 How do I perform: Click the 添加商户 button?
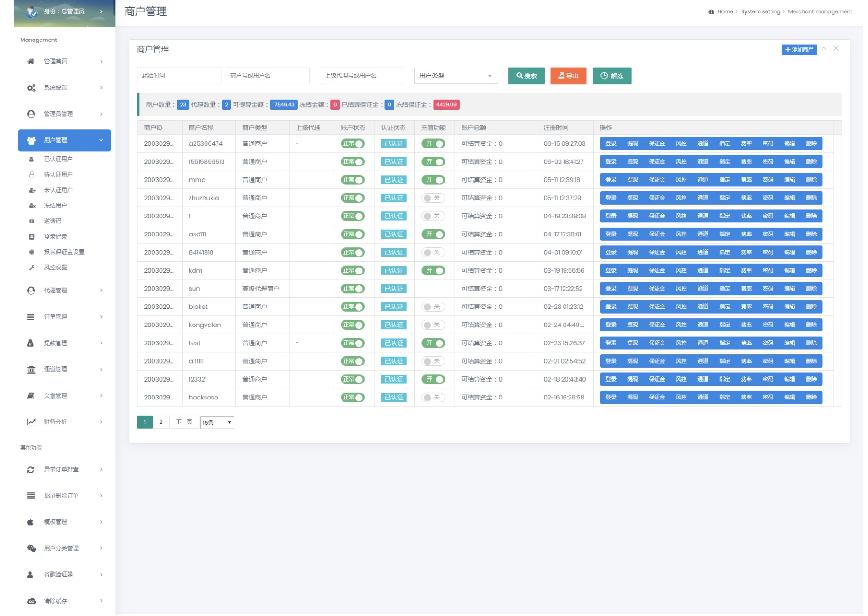tap(799, 49)
